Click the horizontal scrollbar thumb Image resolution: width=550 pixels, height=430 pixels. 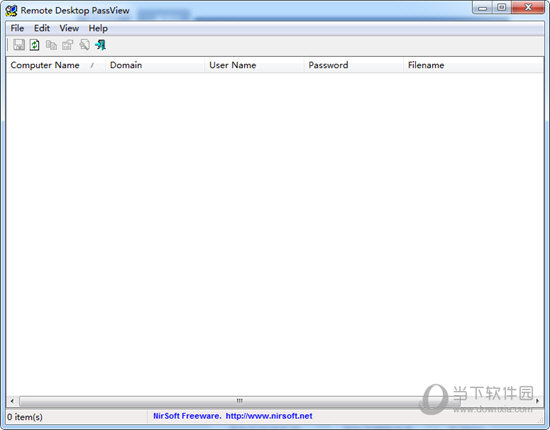point(240,401)
